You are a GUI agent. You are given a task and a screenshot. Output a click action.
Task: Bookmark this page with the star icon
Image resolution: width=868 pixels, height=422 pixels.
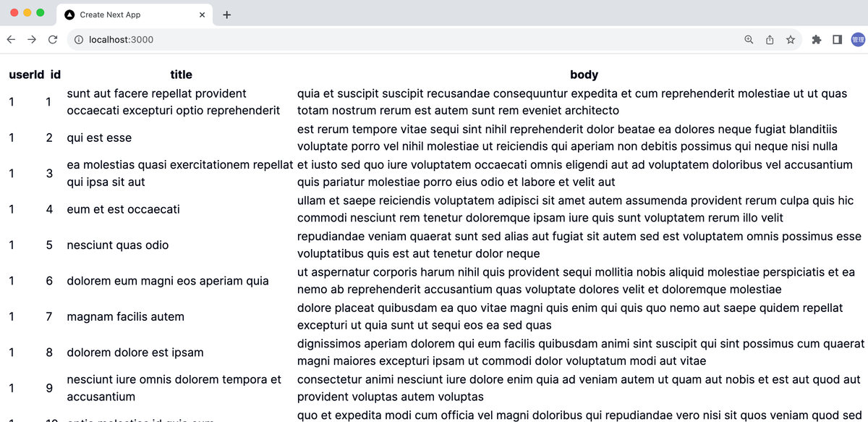point(791,40)
